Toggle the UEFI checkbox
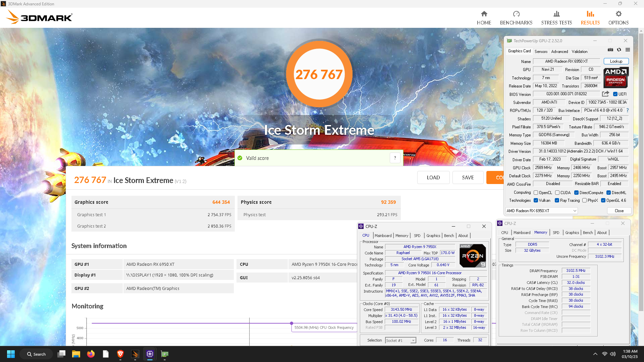 pos(615,94)
